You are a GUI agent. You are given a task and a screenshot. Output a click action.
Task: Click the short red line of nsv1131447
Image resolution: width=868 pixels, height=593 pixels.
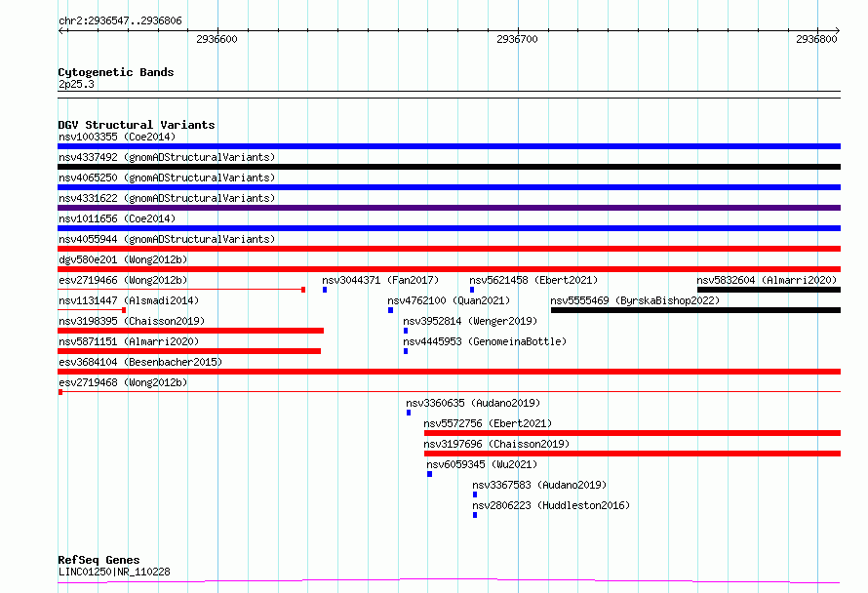(92, 310)
